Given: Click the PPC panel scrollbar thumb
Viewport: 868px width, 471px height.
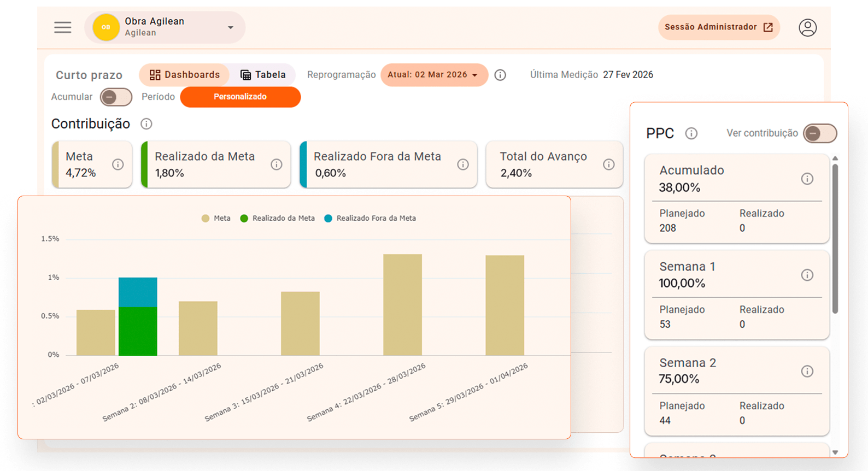Looking at the screenshot, I should click(835, 239).
